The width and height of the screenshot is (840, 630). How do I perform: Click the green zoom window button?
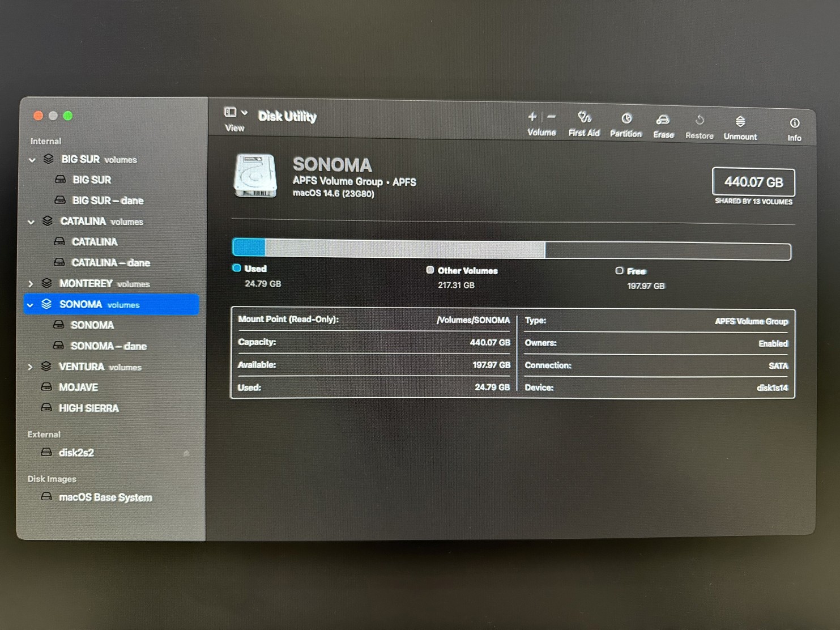tap(68, 116)
